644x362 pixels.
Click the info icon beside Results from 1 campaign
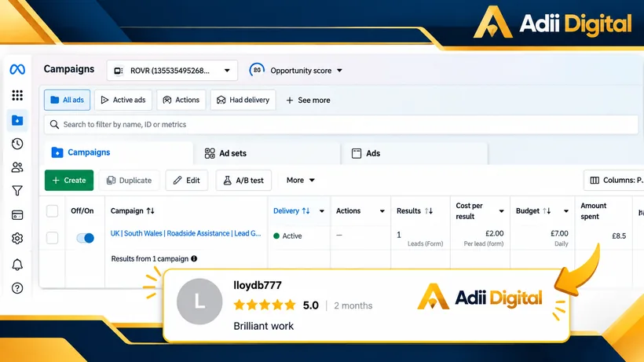[194, 258]
